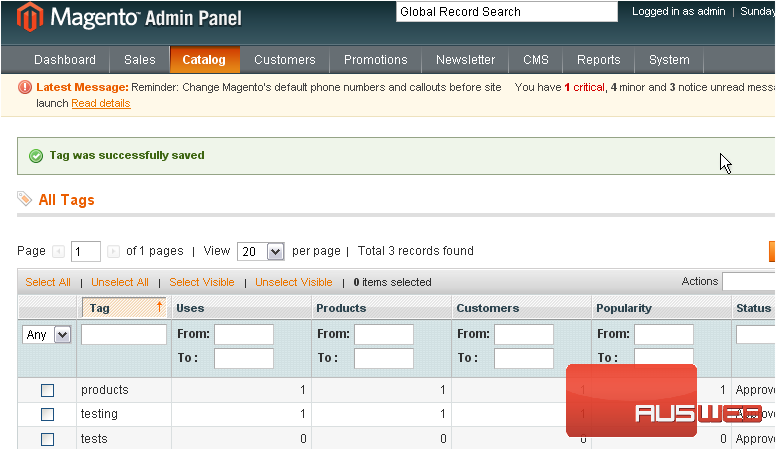Tick the checkbox for tests tag
This screenshot has width=776, height=450.
pyautogui.click(x=47, y=439)
